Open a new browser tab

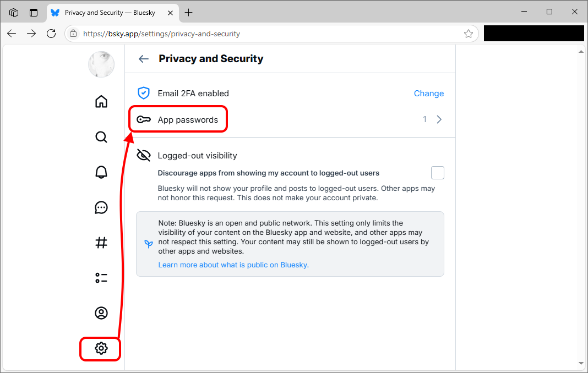[x=189, y=13]
